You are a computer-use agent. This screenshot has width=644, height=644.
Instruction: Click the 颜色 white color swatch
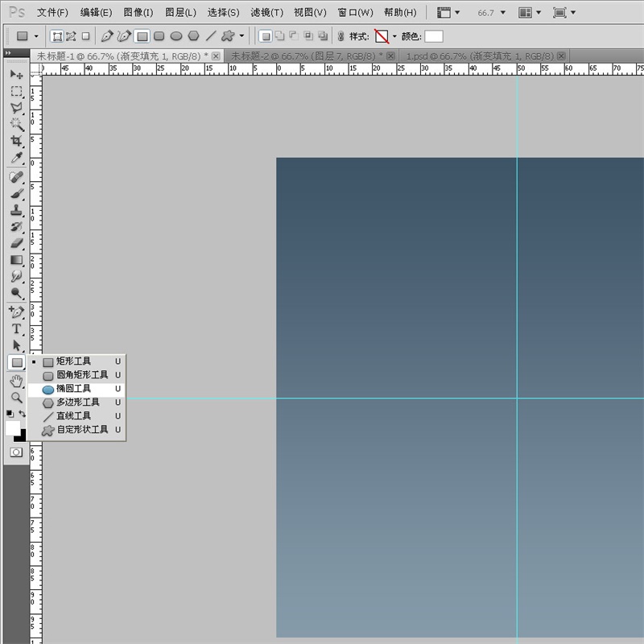click(434, 36)
